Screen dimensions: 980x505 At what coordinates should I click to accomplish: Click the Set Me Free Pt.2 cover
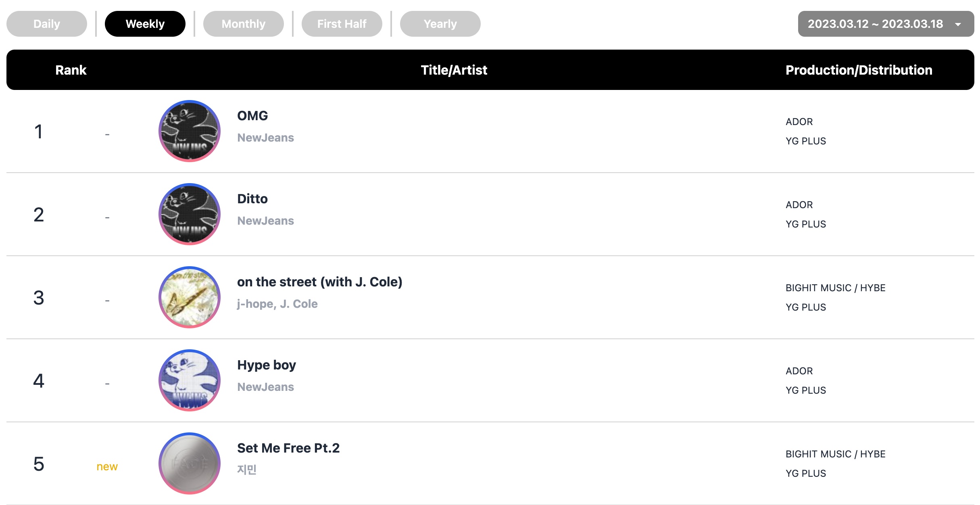pyautogui.click(x=190, y=463)
